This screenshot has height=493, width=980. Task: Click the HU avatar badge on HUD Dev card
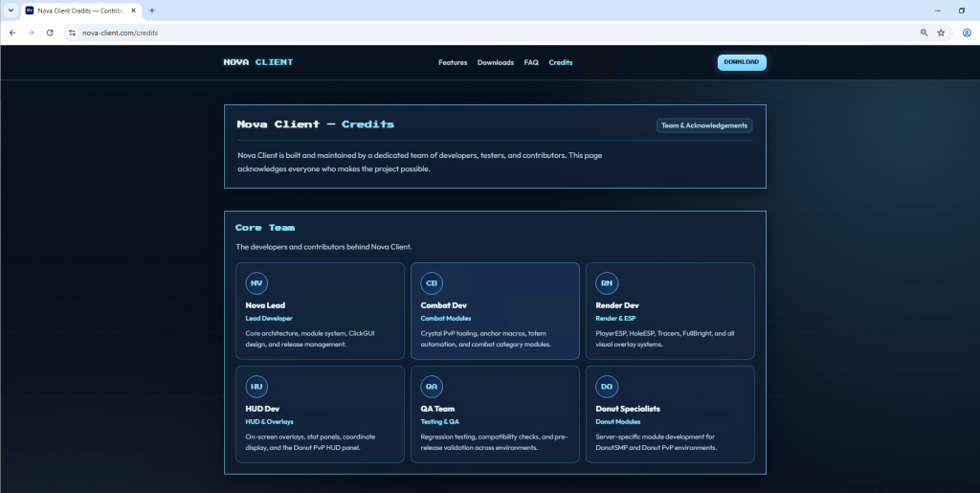pyautogui.click(x=256, y=387)
